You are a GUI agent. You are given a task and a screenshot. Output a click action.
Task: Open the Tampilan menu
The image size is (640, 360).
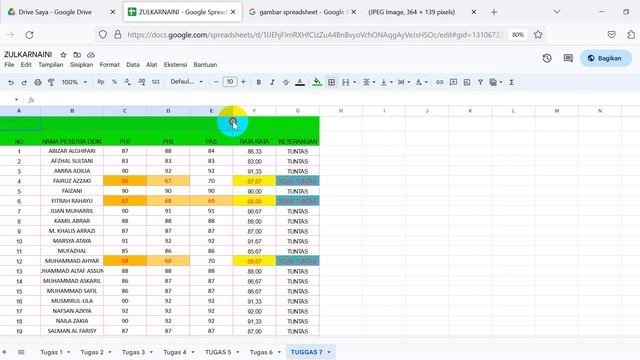(x=51, y=65)
